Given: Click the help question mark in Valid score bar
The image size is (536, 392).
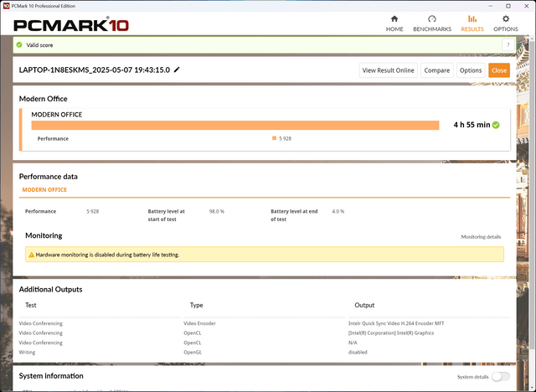Looking at the screenshot, I should tap(508, 44).
